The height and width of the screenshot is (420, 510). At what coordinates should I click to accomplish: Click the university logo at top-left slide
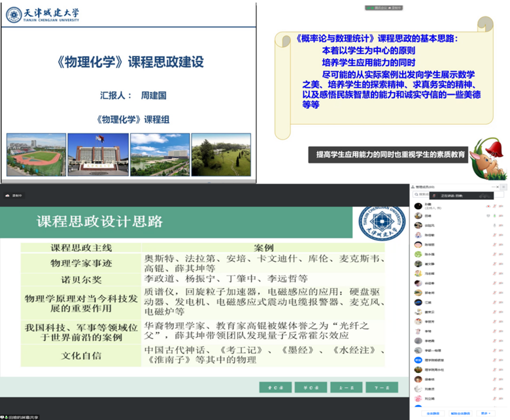14,14
